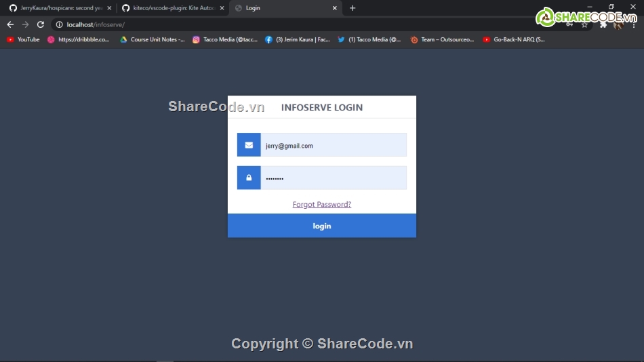Open the browser three-dot menu
The height and width of the screenshot is (362, 644).
(634, 24)
